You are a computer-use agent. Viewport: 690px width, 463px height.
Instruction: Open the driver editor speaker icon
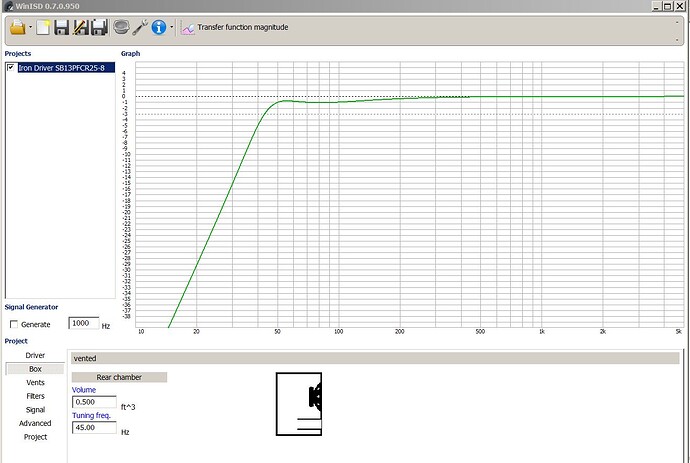pos(121,27)
